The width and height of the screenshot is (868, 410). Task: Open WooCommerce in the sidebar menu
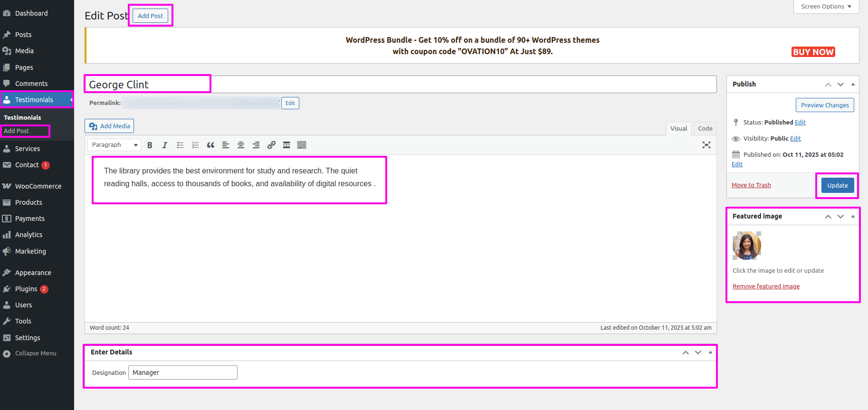38,186
